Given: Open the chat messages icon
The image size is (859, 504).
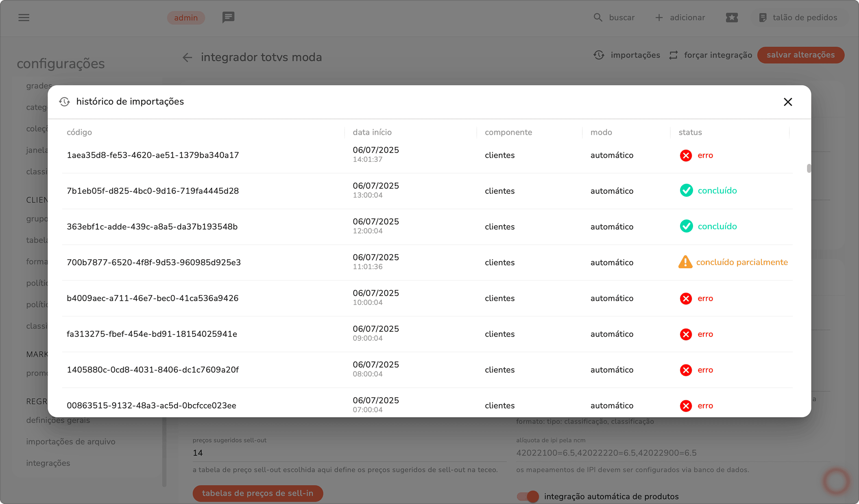Looking at the screenshot, I should point(228,17).
